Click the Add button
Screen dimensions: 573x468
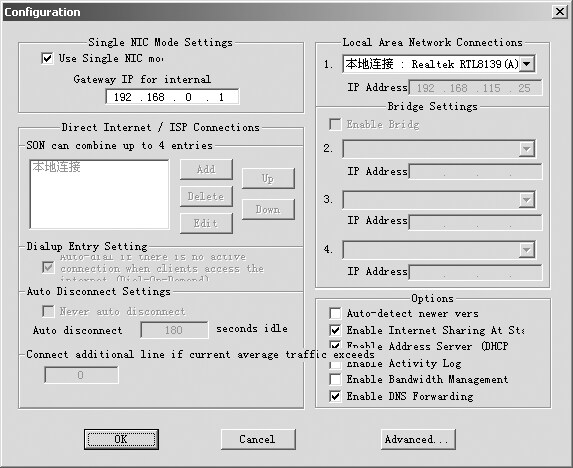tap(206, 169)
